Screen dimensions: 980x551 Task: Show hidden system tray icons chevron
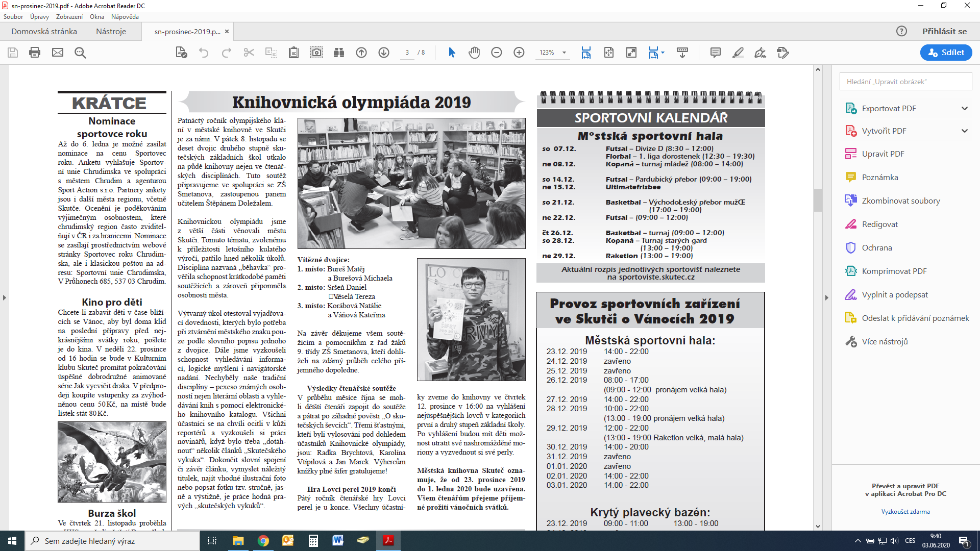pos(857,541)
